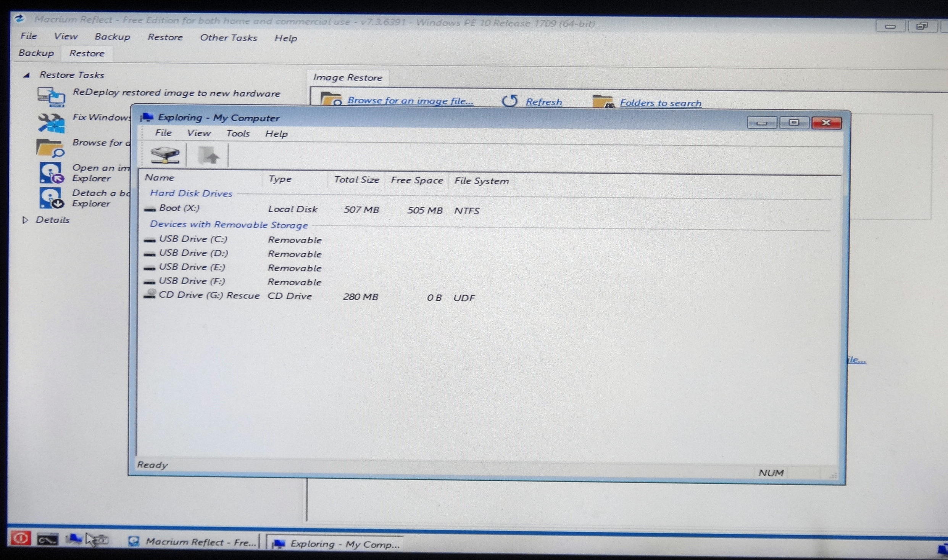Screen dimensions: 948x560
Task: Click the CD Drive (G:) Rescue icon
Action: pyautogui.click(x=150, y=294)
